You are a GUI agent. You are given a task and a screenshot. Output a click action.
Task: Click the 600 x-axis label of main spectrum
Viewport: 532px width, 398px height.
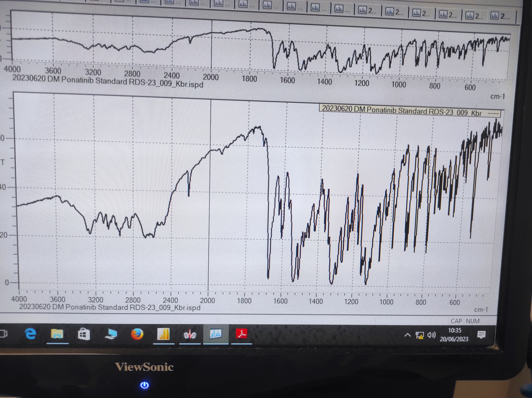click(x=455, y=303)
